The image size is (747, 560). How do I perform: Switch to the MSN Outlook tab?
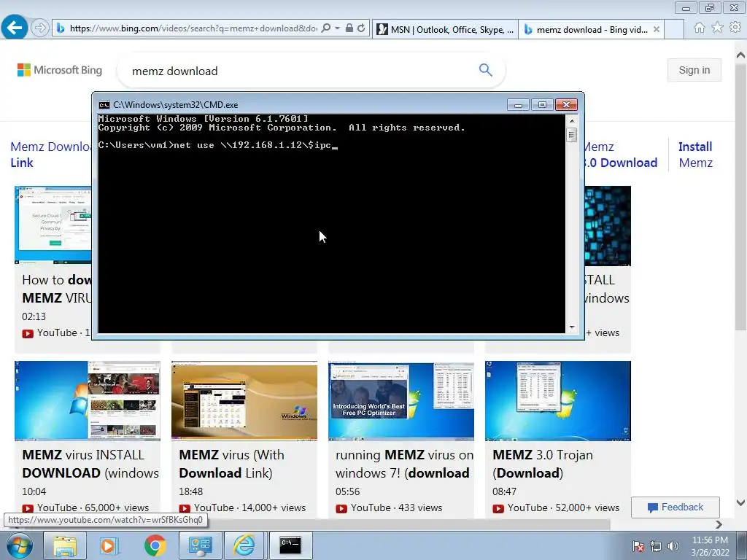[x=445, y=29]
